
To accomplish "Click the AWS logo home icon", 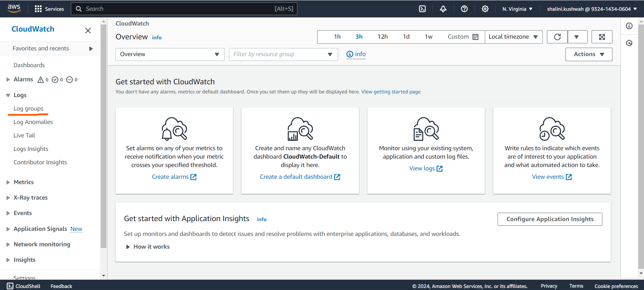I will click(14, 8).
